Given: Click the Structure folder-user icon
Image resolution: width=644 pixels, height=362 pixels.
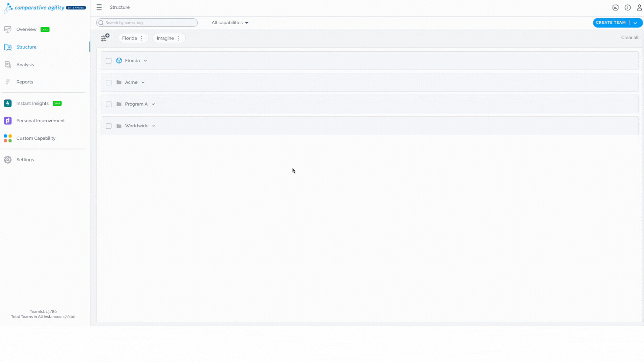Looking at the screenshot, I should tap(8, 47).
